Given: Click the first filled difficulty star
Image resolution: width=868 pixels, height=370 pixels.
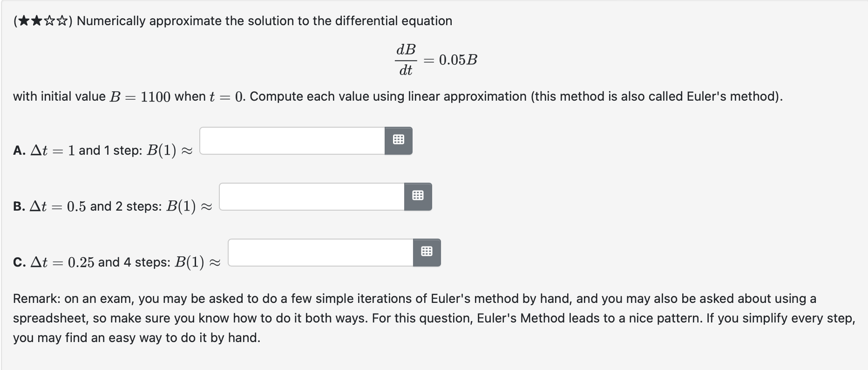Looking at the screenshot, I should (24, 21).
